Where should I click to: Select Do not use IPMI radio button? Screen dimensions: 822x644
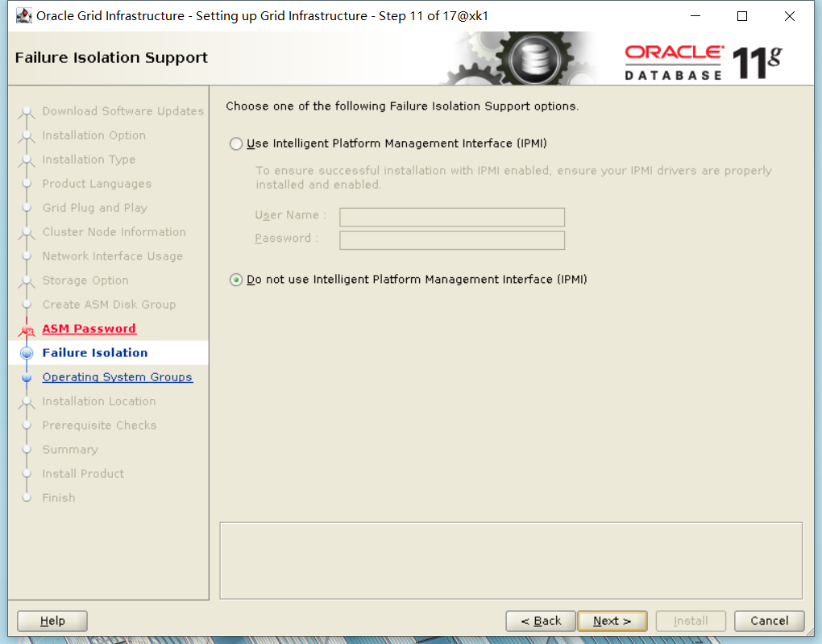236,280
